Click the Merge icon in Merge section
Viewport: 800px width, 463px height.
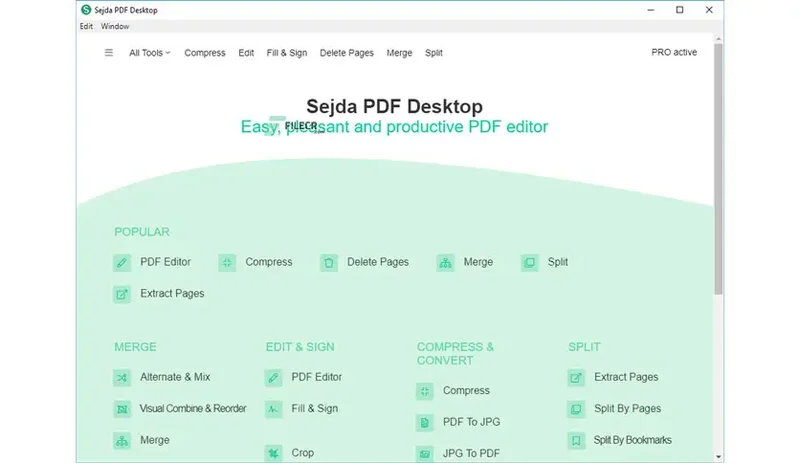tap(122, 441)
